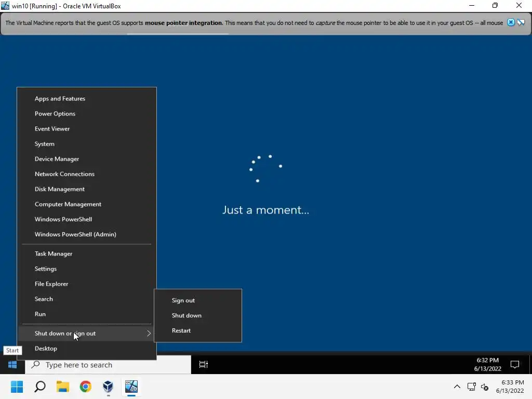
Task: Click the host volume muted tray icon
Action: (x=485, y=387)
